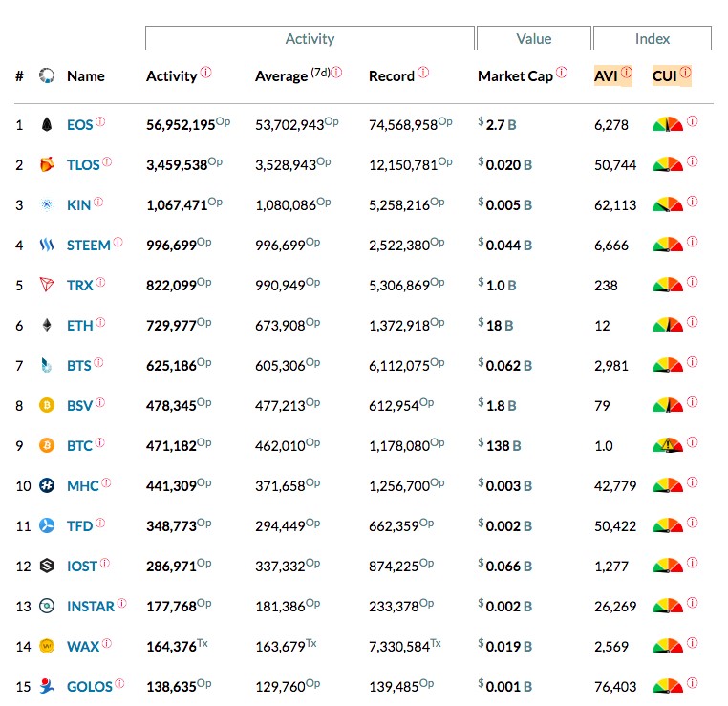Sort by the highlighted CUI column header

click(664, 75)
